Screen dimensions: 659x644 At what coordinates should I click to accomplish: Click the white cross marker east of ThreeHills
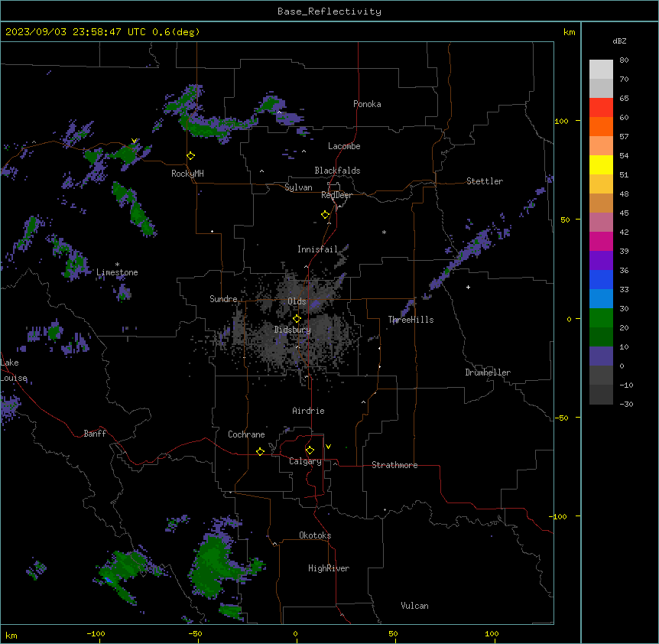tap(468, 287)
